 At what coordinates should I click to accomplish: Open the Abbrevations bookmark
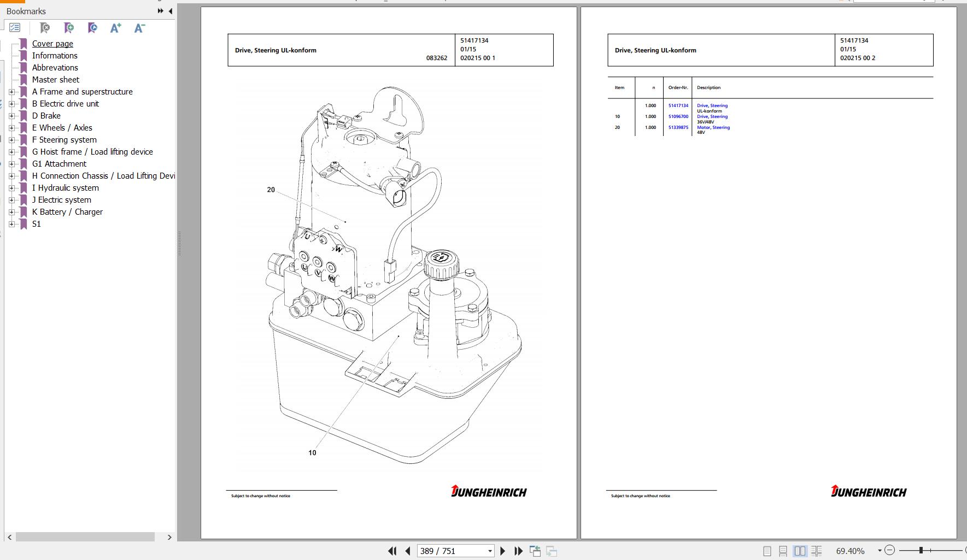(55, 68)
